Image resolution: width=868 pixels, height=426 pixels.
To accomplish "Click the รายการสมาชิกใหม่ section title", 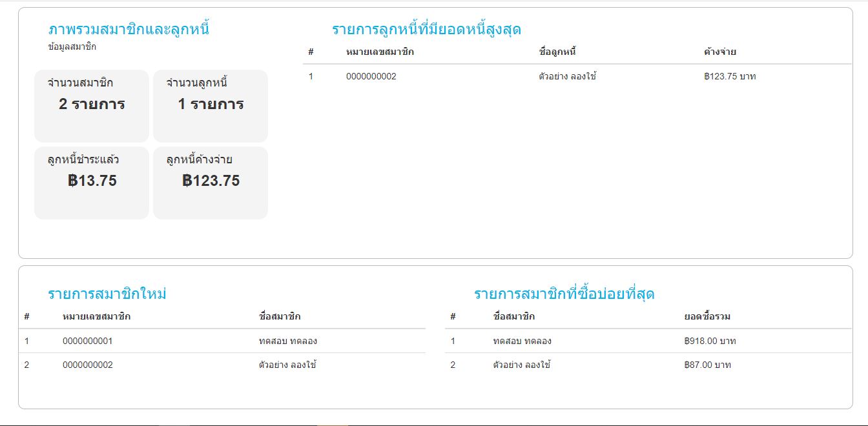I will tap(107, 294).
